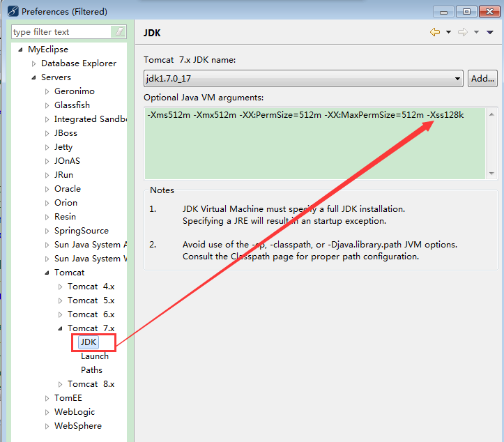Collapse the MyEclipse tree node
504x442 pixels.
pos(21,49)
